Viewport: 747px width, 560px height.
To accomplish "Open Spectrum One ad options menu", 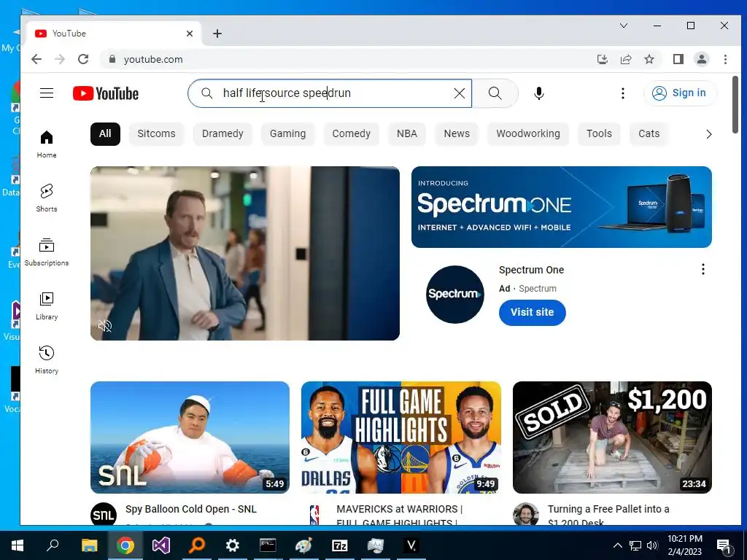I will (703, 270).
